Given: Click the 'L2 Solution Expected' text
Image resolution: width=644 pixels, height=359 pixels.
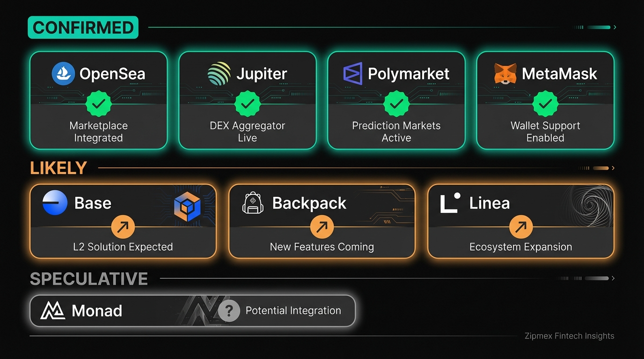Looking at the screenshot, I should tap(123, 247).
